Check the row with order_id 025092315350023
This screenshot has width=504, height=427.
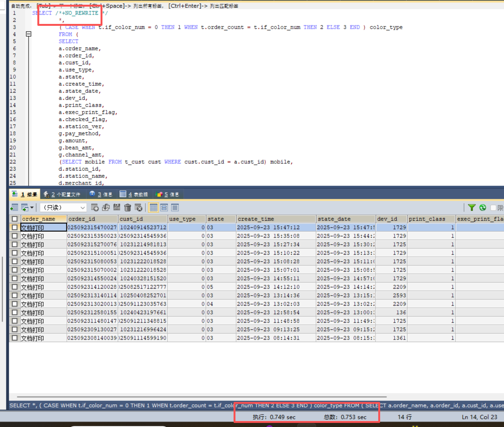pyautogui.click(x=14, y=236)
